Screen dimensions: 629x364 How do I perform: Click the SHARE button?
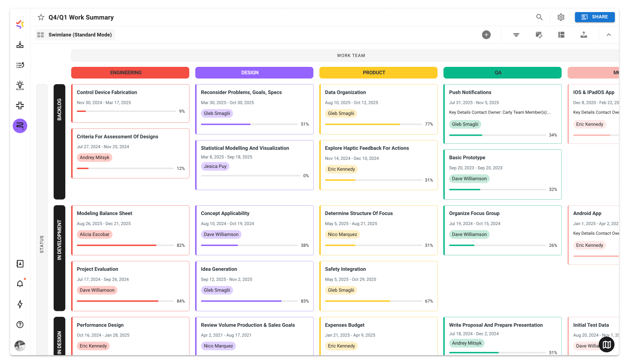pos(595,17)
